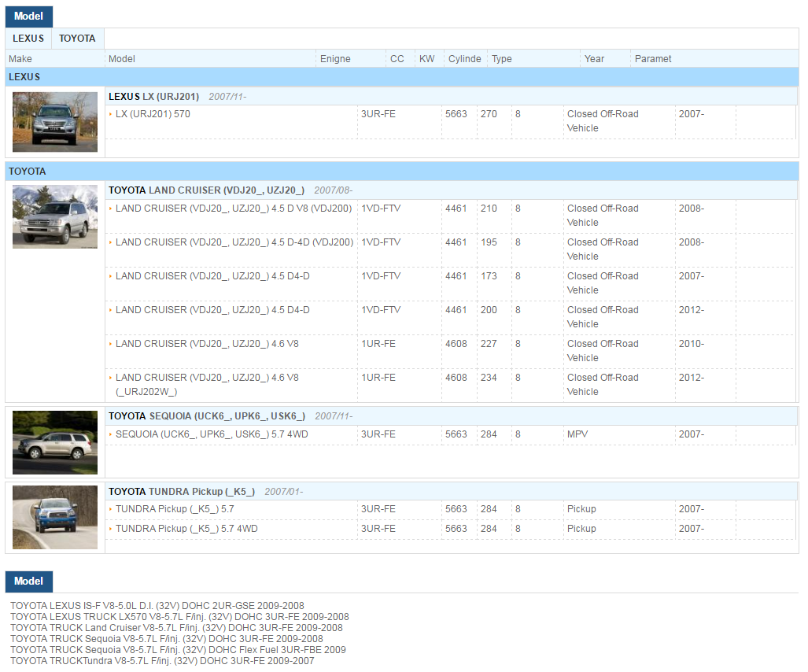The image size is (808, 672).
Task: Select the 195 KW value
Action: point(489,242)
